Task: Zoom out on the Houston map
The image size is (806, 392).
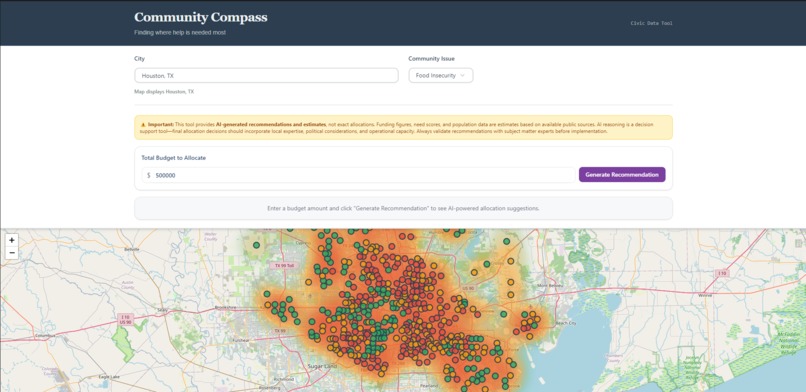Action: point(12,253)
